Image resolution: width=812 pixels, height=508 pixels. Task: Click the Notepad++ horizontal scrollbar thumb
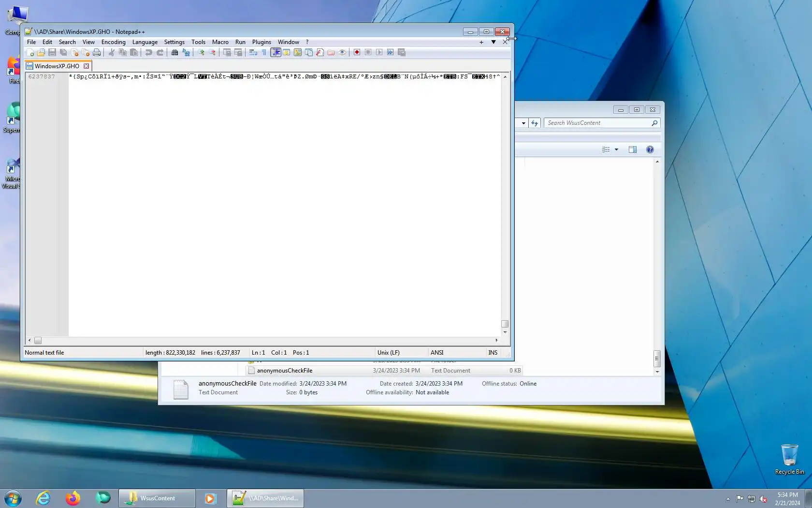tap(38, 340)
